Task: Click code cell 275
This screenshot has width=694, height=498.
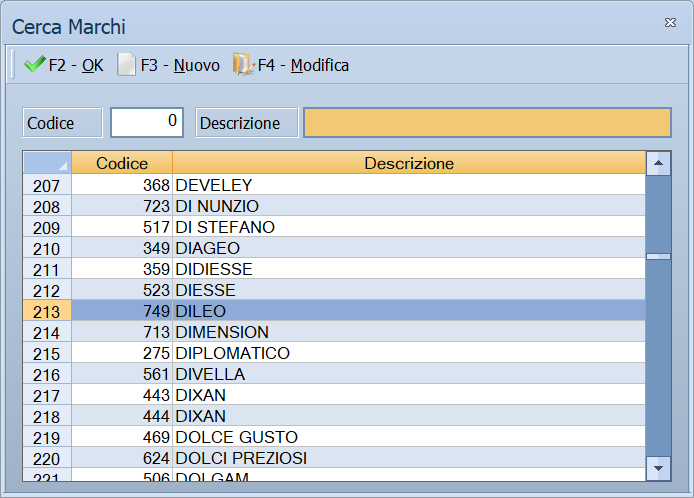Action: click(122, 353)
